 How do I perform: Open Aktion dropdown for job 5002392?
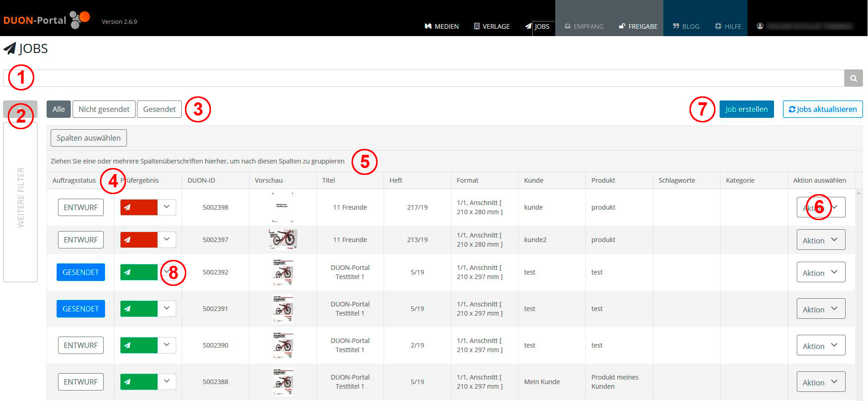(821, 272)
